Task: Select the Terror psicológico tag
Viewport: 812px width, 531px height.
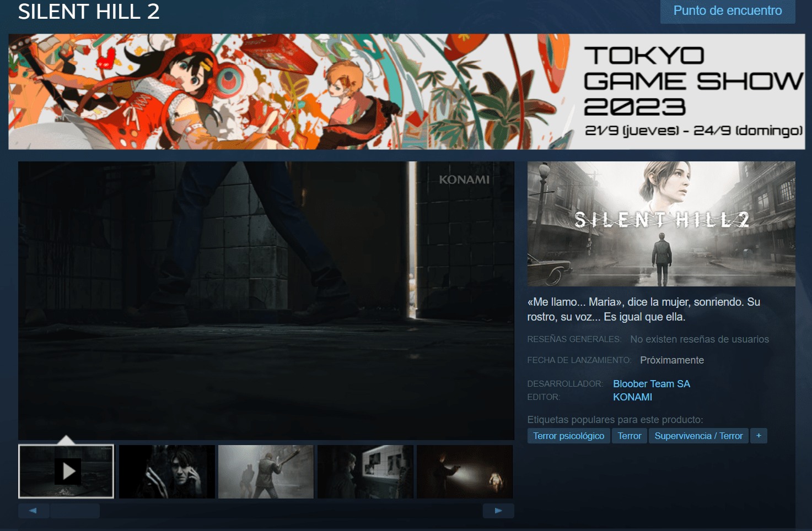Action: [568, 435]
